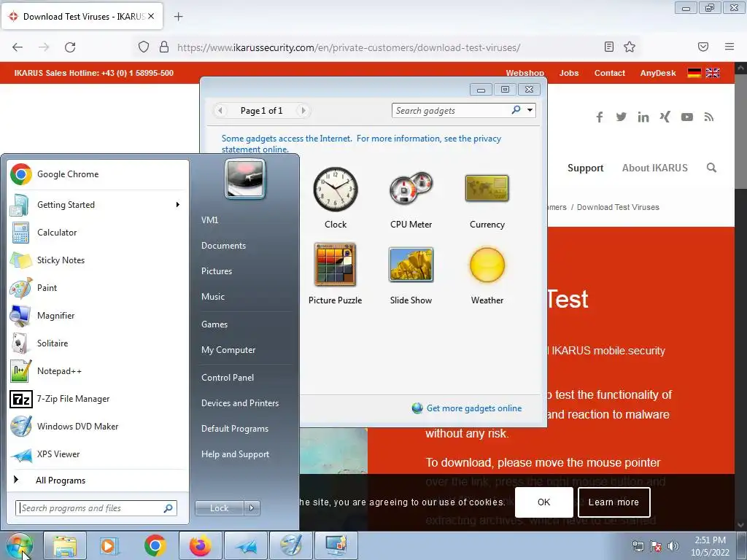Click the Lock button
Image resolution: width=747 pixels, height=560 pixels.
[x=220, y=508]
